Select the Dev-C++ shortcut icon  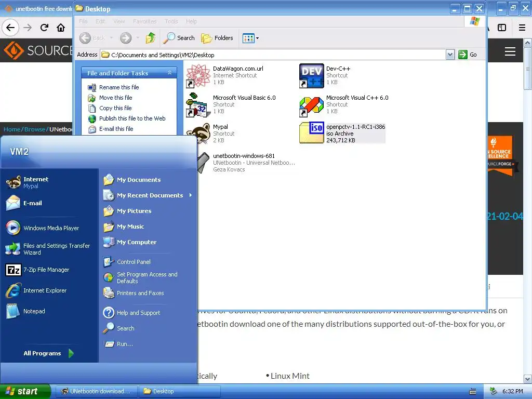[312, 75]
